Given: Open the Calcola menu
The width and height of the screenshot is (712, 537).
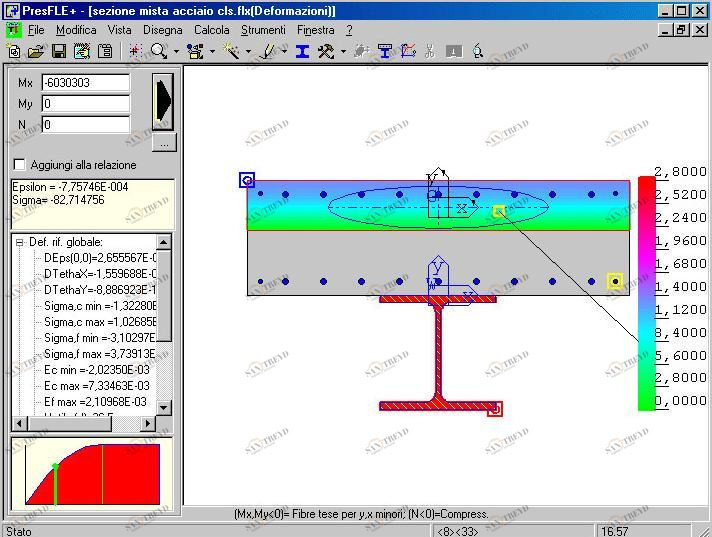Looking at the screenshot, I should tap(211, 30).
